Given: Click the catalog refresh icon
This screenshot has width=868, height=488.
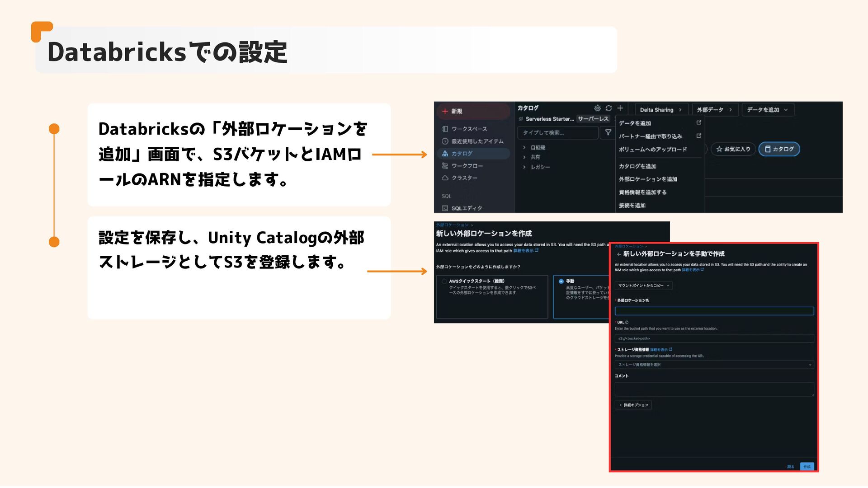Looking at the screenshot, I should pos(609,108).
